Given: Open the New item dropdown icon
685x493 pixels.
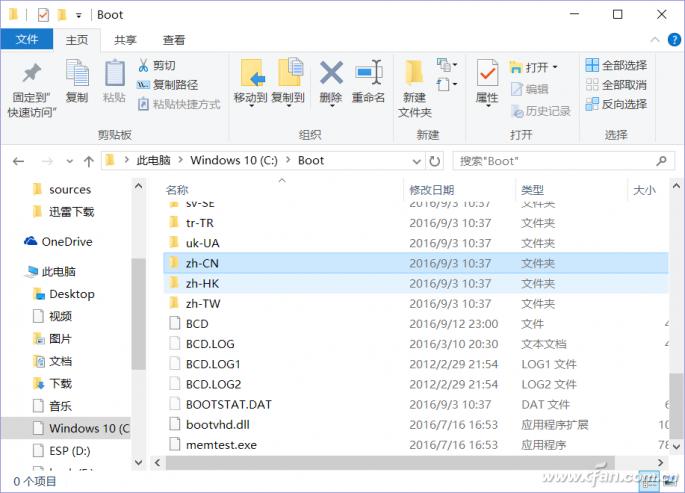Looking at the screenshot, I should click(x=446, y=65).
